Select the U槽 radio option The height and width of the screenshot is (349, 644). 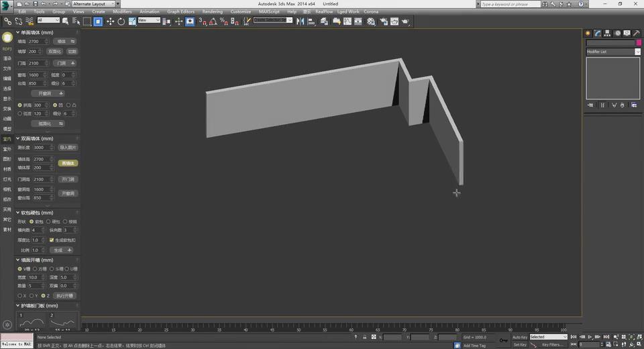tap(66, 269)
